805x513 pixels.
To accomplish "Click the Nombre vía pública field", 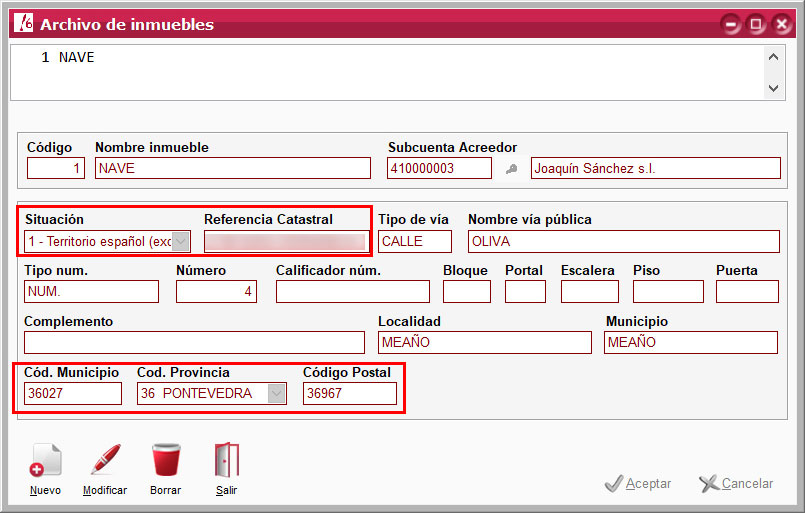I will pyautogui.click(x=623, y=241).
